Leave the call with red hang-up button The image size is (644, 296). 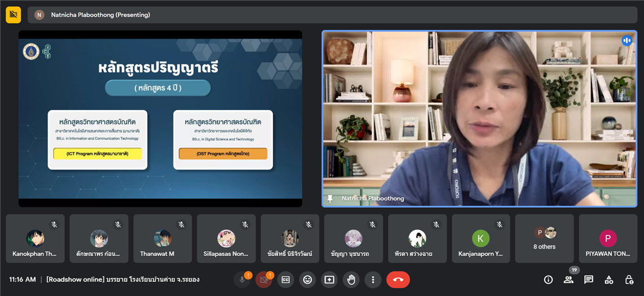(398, 280)
